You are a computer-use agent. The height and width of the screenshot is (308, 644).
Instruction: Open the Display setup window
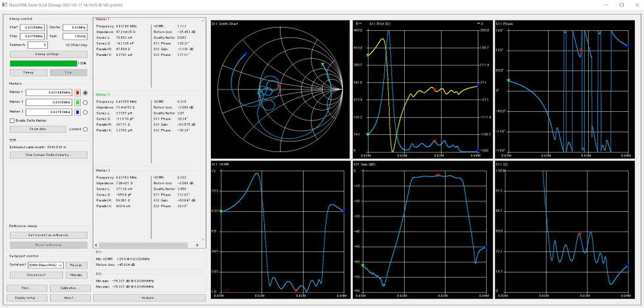pos(27,297)
